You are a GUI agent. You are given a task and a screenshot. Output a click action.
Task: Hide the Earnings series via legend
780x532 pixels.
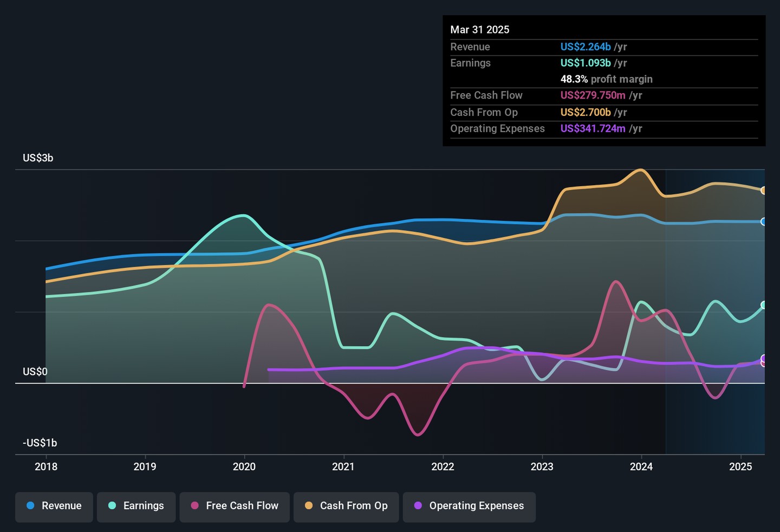tap(136, 507)
